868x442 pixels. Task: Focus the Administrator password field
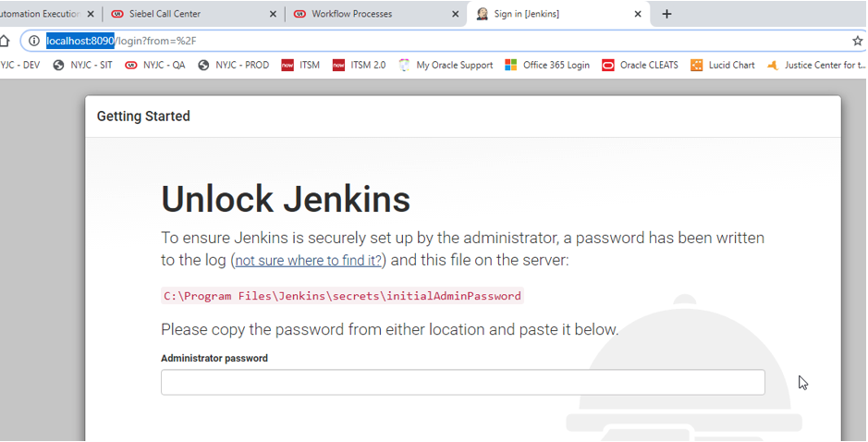point(463,382)
